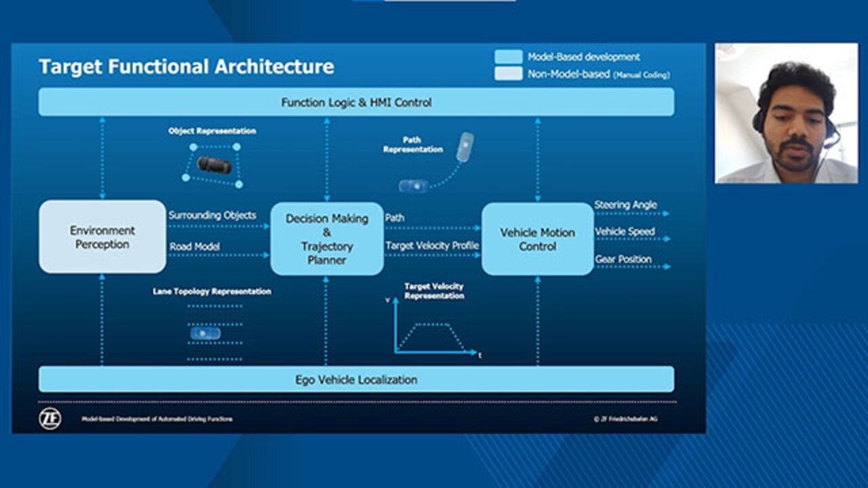Select Decision Making & Trajectory Planner block
868x488 pixels.
pyautogui.click(x=327, y=239)
